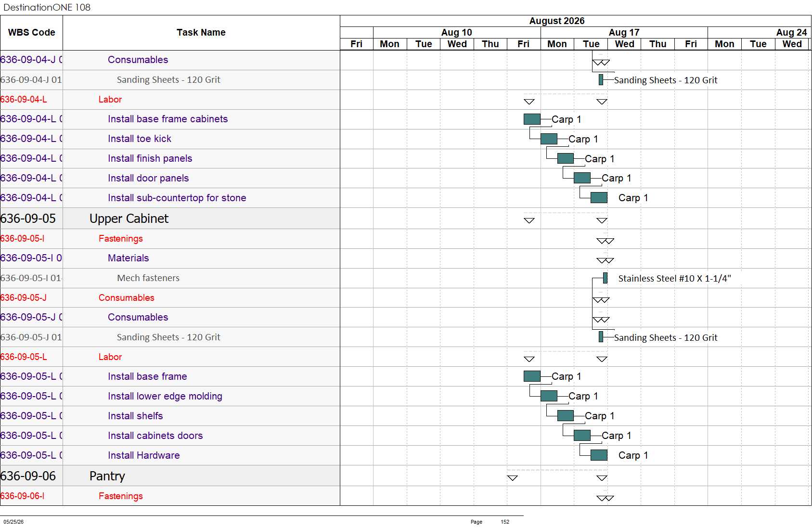The width and height of the screenshot is (812, 528).
Task: Click page number 152 in footer
Action: (505, 522)
